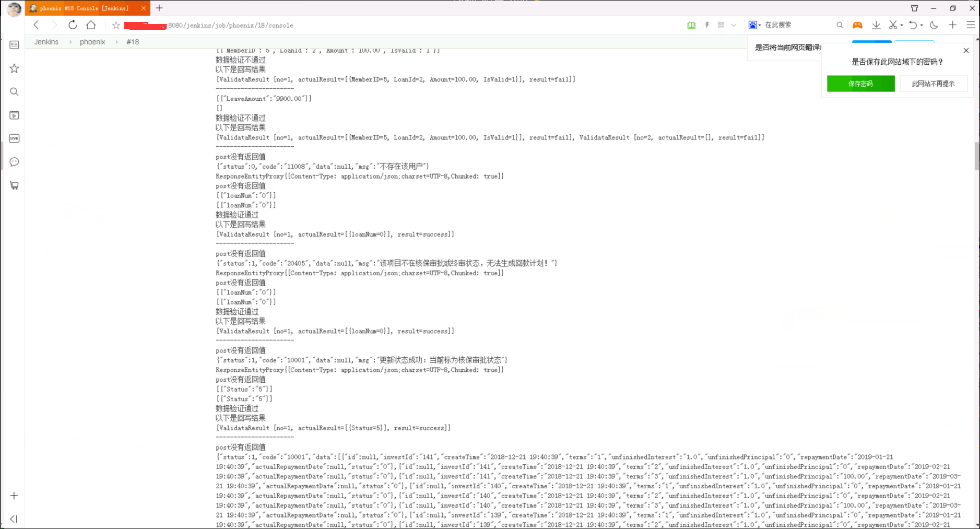Reload the Jenkins console page
Screen dimensions: 980x529
tap(73, 25)
